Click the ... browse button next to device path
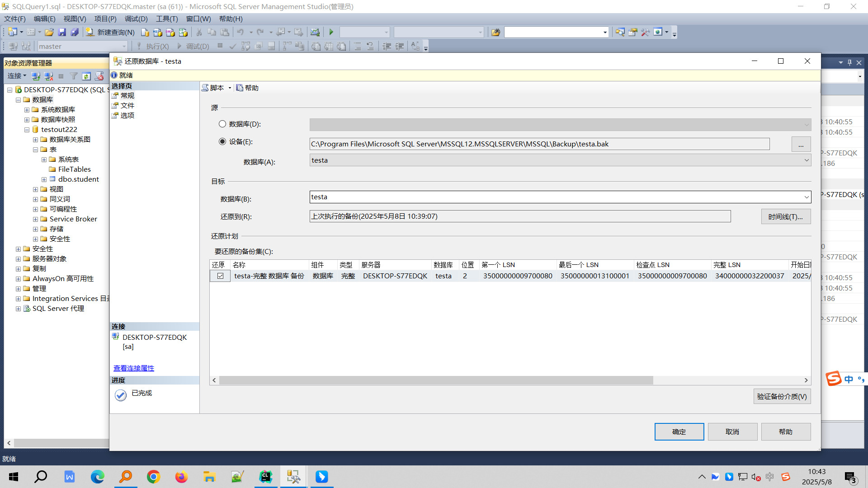Screen dimensions: 868x488 click(x=801, y=144)
